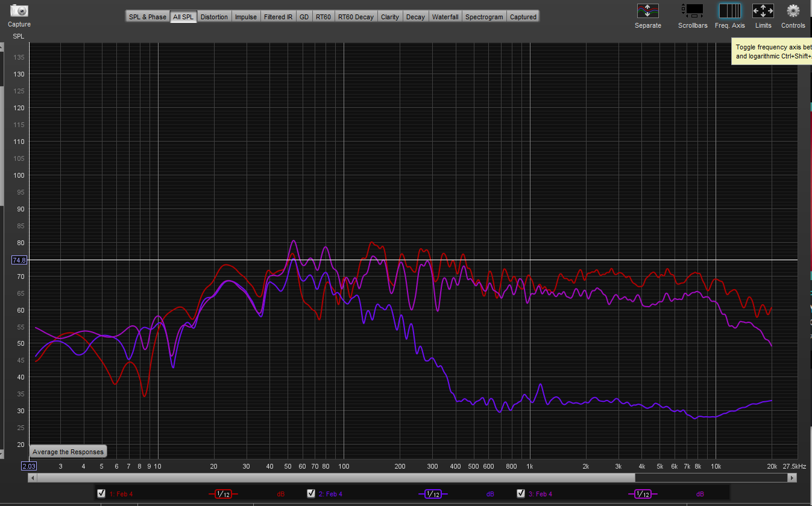The image size is (812, 506).
Task: Click the 1: Feb 4 legend label
Action: click(x=121, y=494)
